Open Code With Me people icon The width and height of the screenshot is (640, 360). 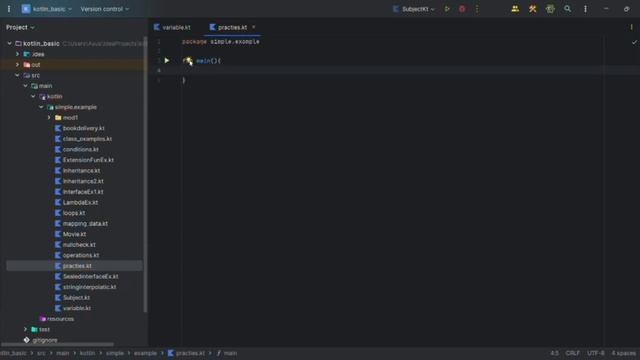515,9
